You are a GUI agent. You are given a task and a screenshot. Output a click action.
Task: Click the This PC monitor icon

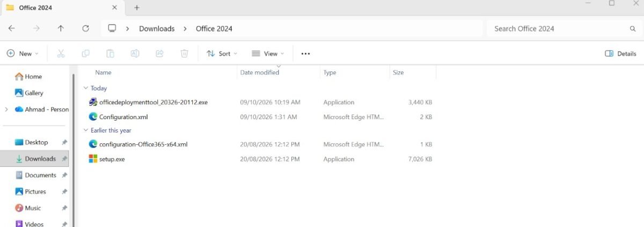[x=112, y=28]
